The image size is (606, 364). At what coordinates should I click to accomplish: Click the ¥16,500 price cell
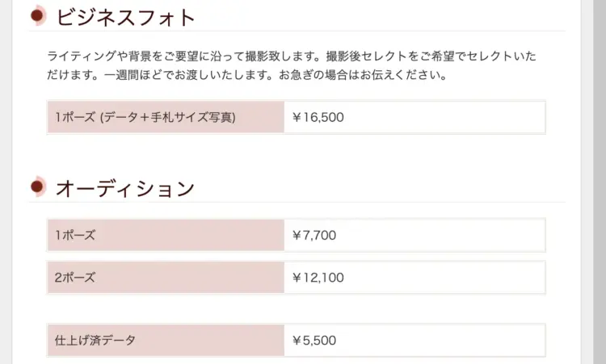(414, 117)
